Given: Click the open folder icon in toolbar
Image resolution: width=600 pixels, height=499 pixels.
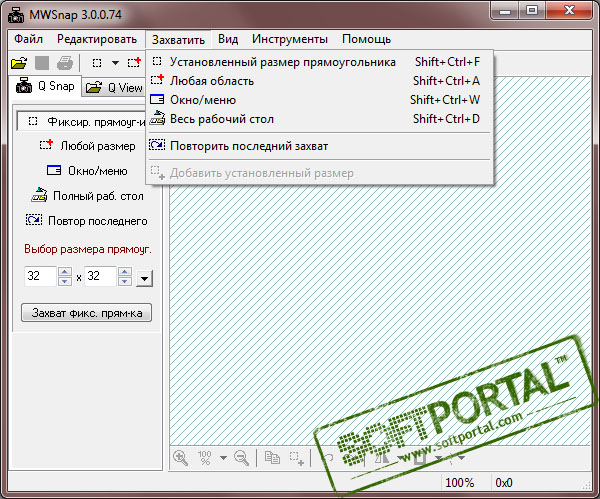Looking at the screenshot, I should click(x=19, y=63).
